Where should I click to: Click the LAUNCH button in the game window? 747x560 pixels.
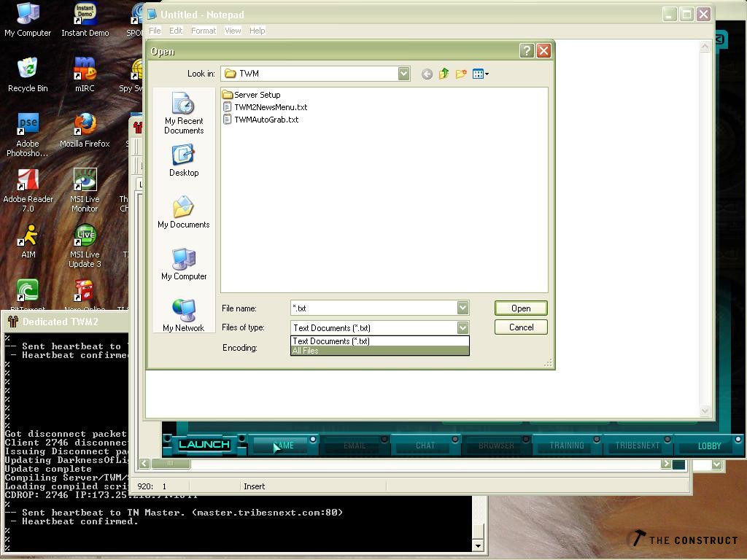204,445
